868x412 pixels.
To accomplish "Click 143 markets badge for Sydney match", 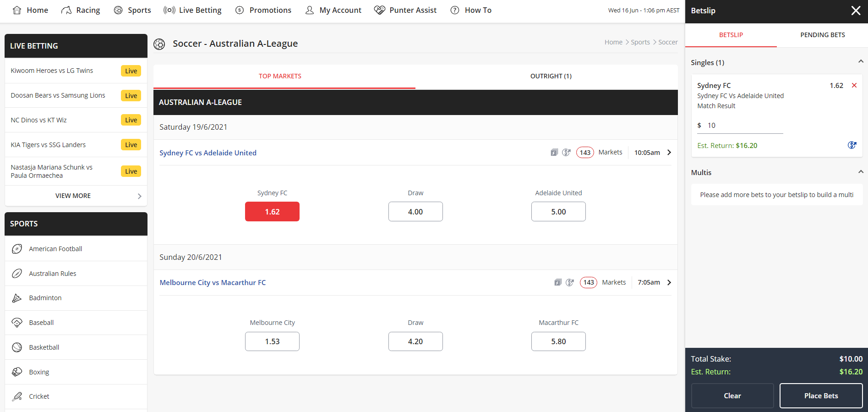I will pyautogui.click(x=585, y=153).
